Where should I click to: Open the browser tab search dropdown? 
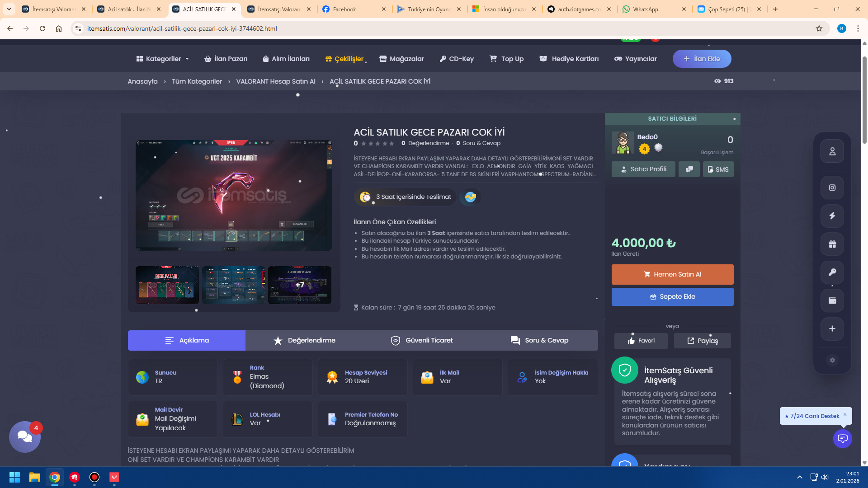[x=9, y=9]
